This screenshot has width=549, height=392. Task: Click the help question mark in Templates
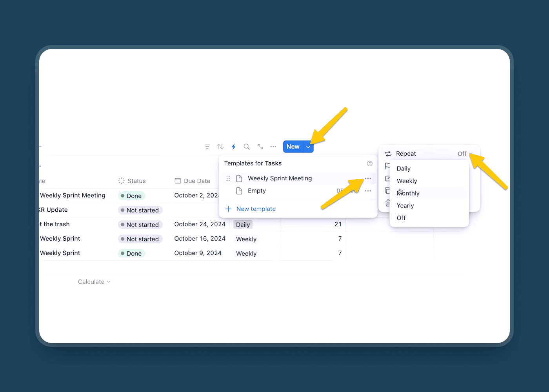tap(369, 163)
